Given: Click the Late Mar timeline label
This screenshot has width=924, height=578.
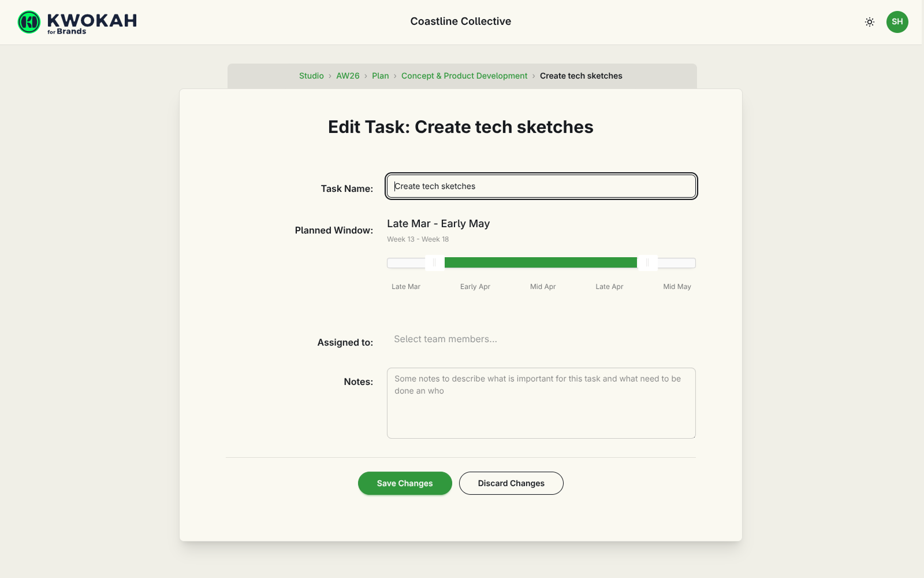Looking at the screenshot, I should tap(405, 286).
